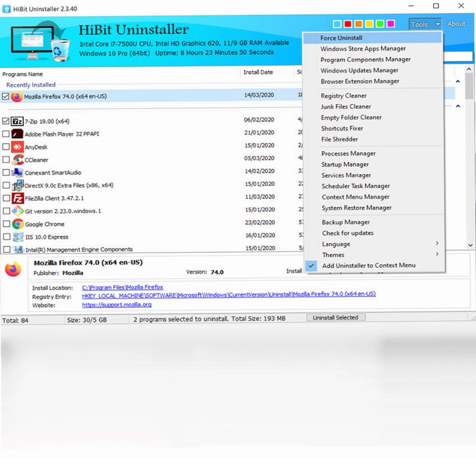
Task: Open Context Menu Manager
Action: [x=355, y=197]
